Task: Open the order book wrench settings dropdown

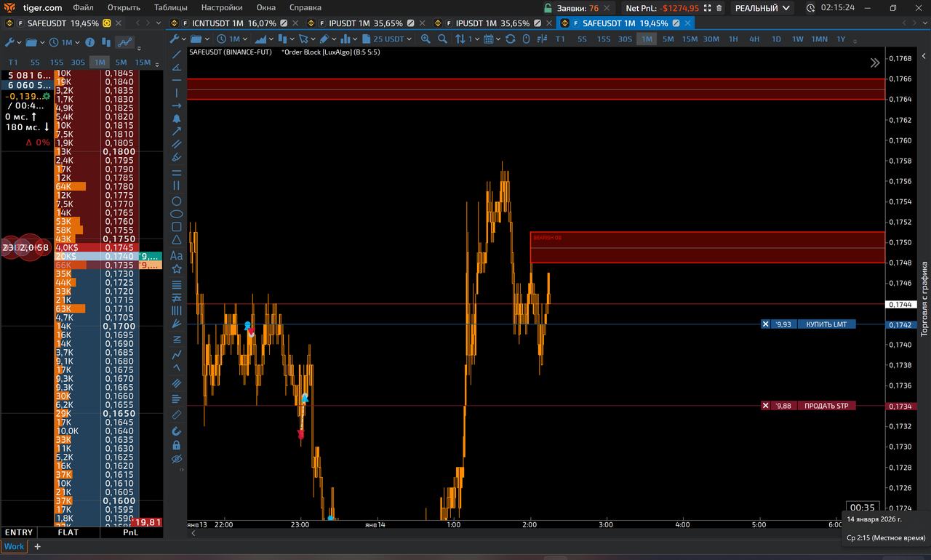Action: point(13,43)
